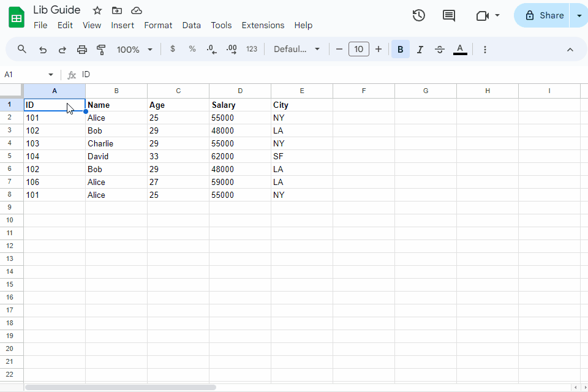Image resolution: width=588 pixels, height=392 pixels.
Task: Open the comments panel icon
Action: pyautogui.click(x=449, y=15)
